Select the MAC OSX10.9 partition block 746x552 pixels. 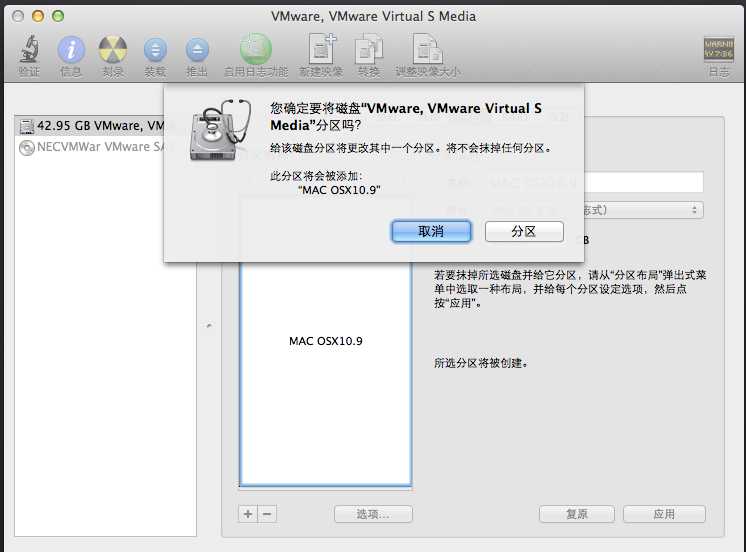pyautogui.click(x=325, y=374)
